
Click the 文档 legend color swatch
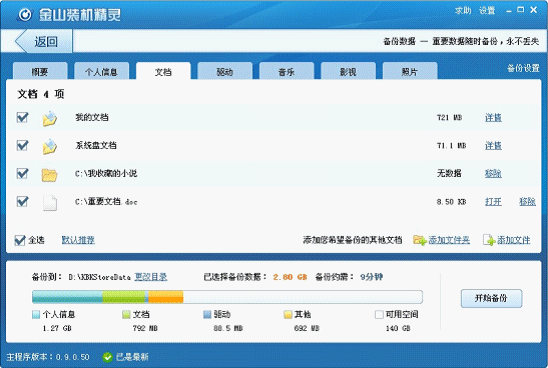[x=126, y=315]
